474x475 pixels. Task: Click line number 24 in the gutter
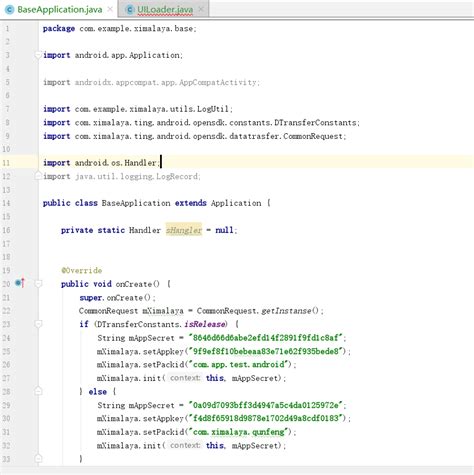tap(7, 338)
